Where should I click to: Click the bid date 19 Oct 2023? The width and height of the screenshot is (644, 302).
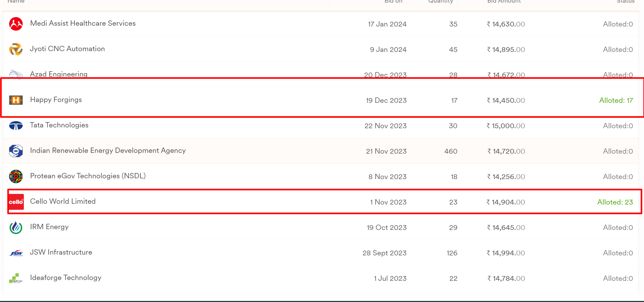click(x=387, y=228)
